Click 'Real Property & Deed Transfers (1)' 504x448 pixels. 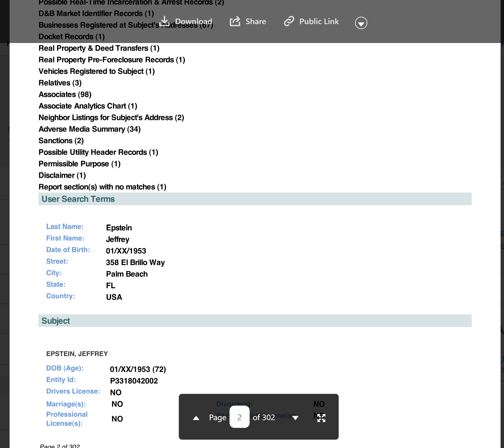click(99, 48)
